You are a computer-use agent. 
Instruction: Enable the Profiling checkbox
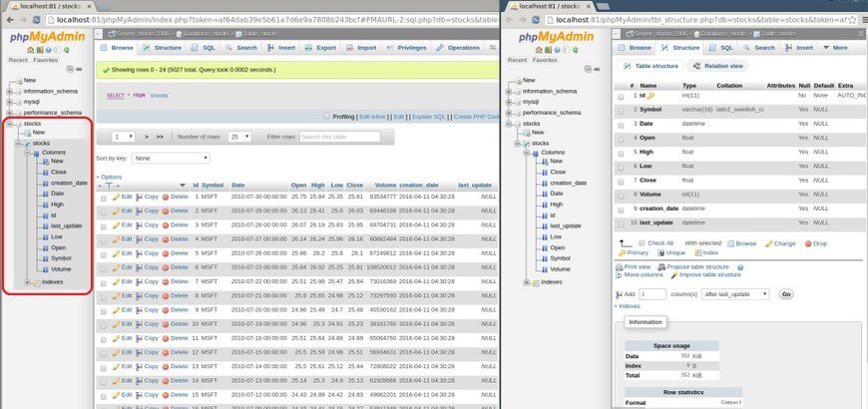(327, 117)
